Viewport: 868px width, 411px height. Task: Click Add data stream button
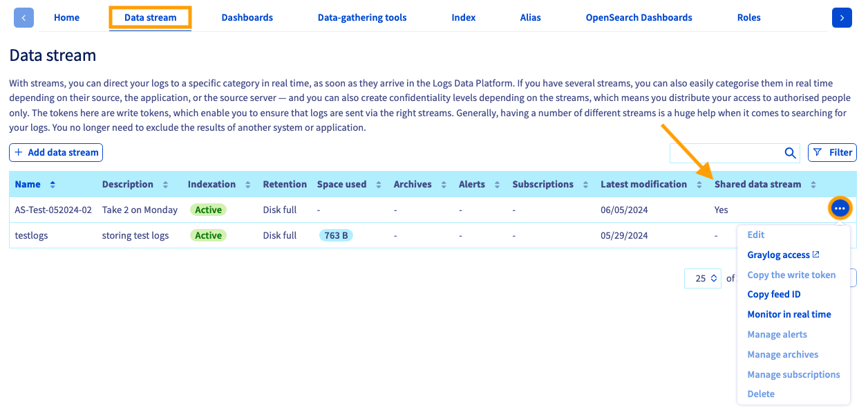tap(56, 152)
